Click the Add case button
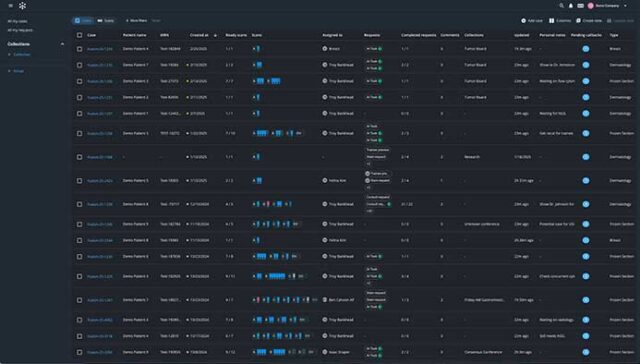The height and width of the screenshot is (364, 640). [532, 20]
